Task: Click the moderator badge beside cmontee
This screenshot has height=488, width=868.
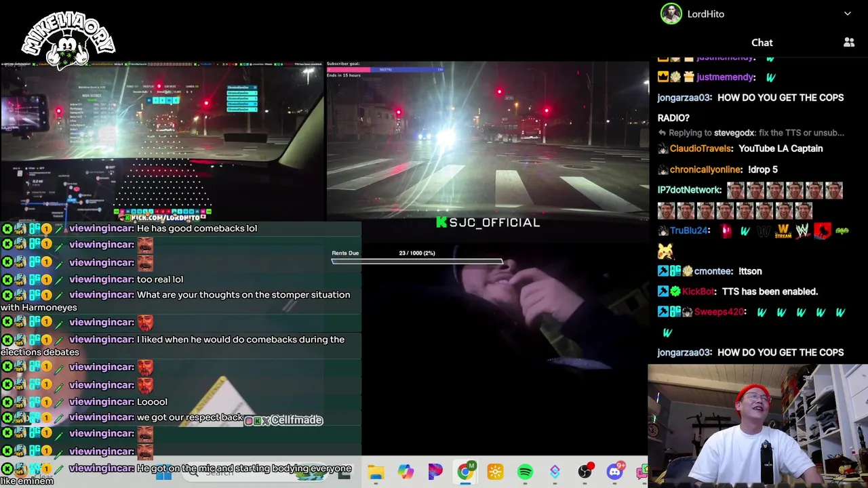Action: 663,271
